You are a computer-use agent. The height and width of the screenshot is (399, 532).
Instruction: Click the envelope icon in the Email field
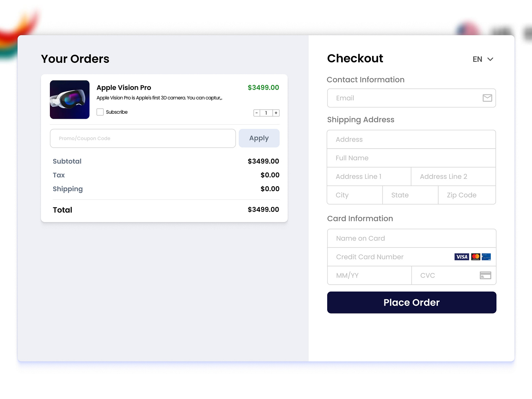(x=487, y=98)
